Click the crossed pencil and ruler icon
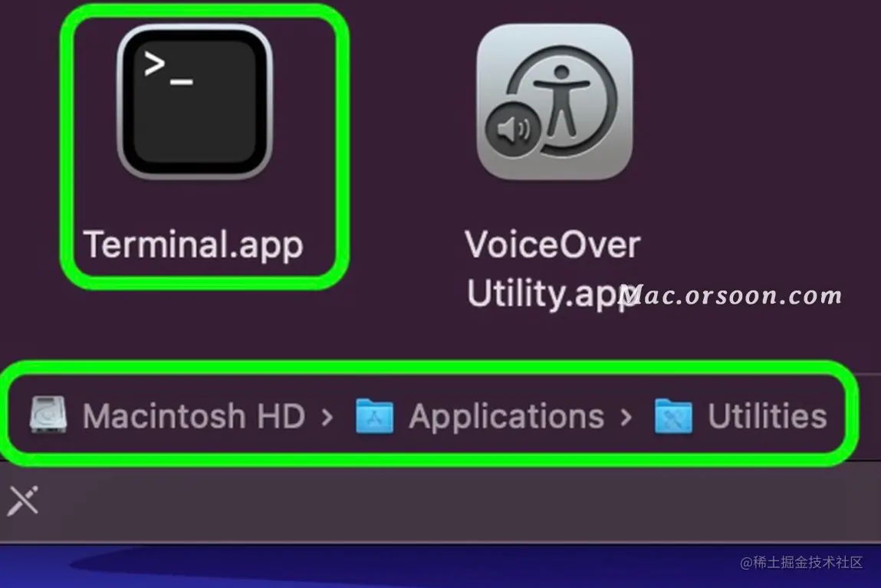Image resolution: width=881 pixels, height=588 pixels. click(23, 500)
